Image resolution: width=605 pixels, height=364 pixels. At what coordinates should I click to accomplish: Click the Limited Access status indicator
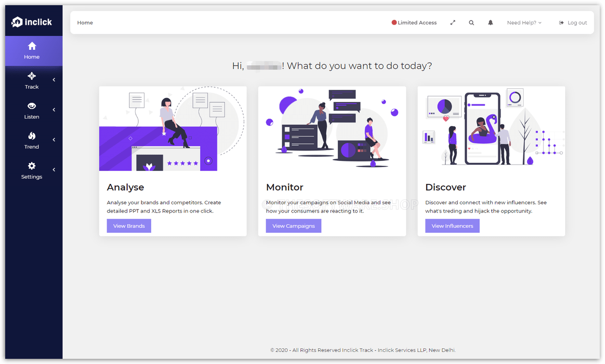[x=414, y=23]
